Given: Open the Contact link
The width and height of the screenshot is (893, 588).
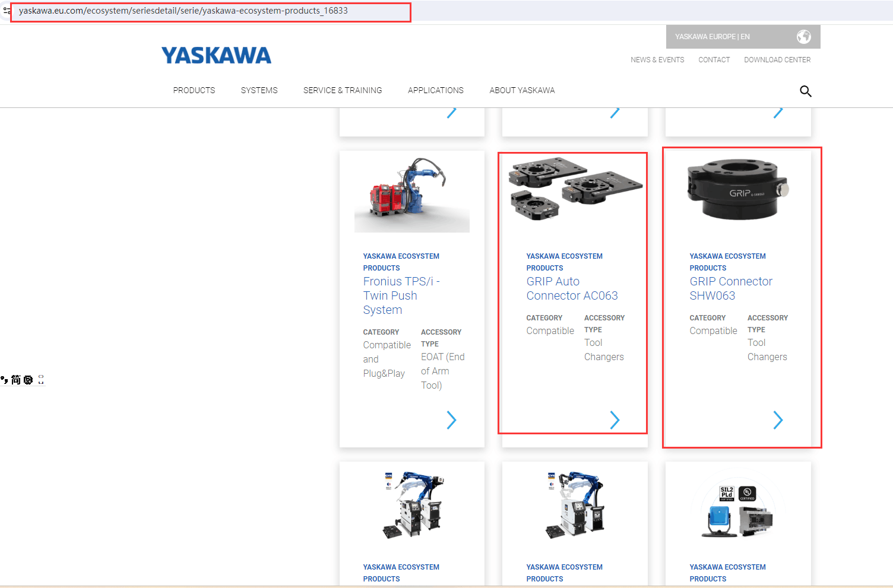Looking at the screenshot, I should click(714, 60).
